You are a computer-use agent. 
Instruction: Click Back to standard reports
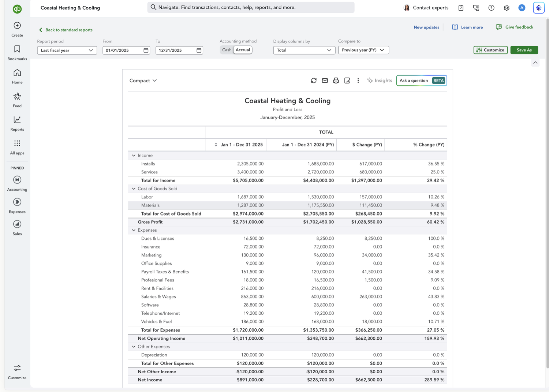tap(66, 30)
